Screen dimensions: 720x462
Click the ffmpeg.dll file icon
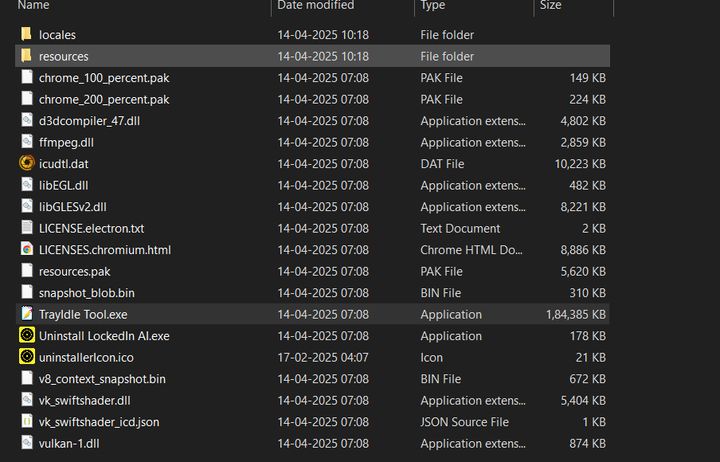[27, 143]
